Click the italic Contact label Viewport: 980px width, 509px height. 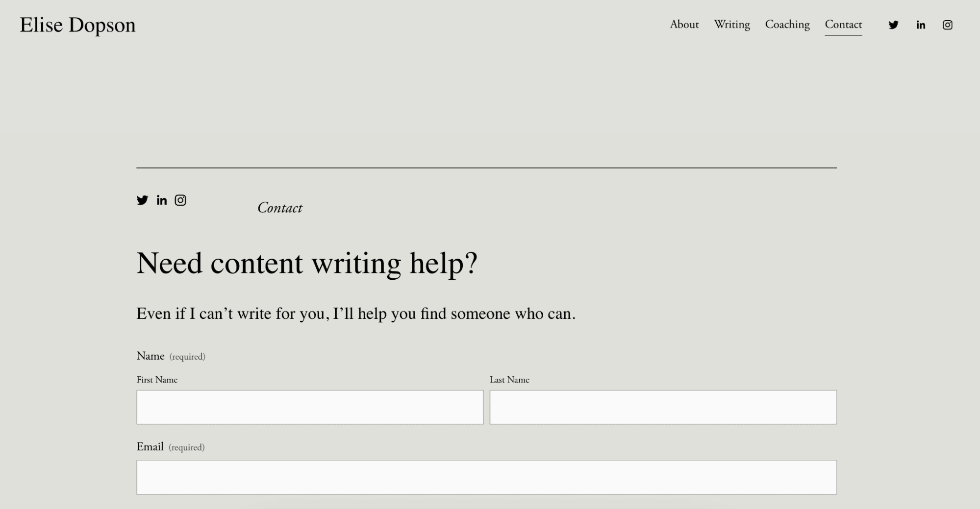[280, 208]
